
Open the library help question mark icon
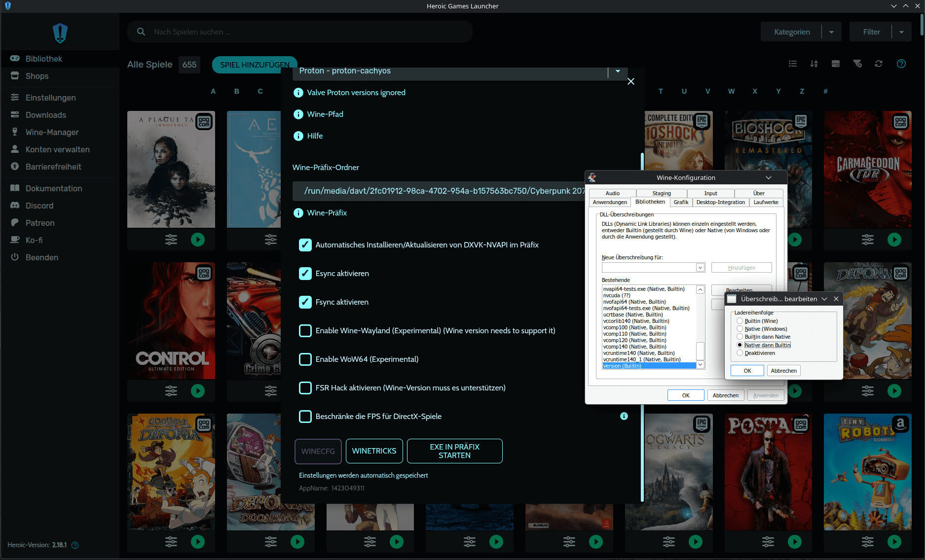pyautogui.click(x=901, y=64)
